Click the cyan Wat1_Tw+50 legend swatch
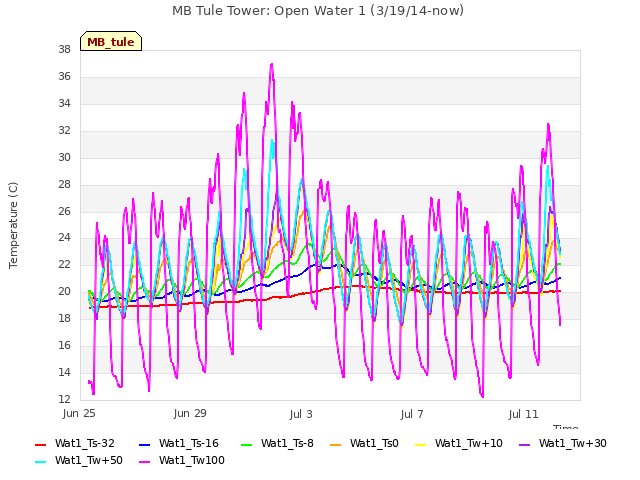This screenshot has height=480, width=640. (x=40, y=462)
